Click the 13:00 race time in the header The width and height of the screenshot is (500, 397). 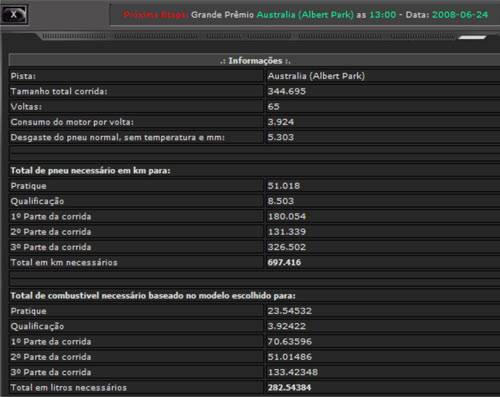383,15
